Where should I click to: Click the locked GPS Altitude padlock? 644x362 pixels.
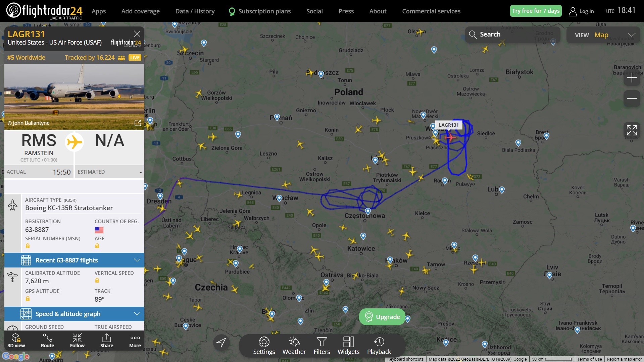(28, 299)
